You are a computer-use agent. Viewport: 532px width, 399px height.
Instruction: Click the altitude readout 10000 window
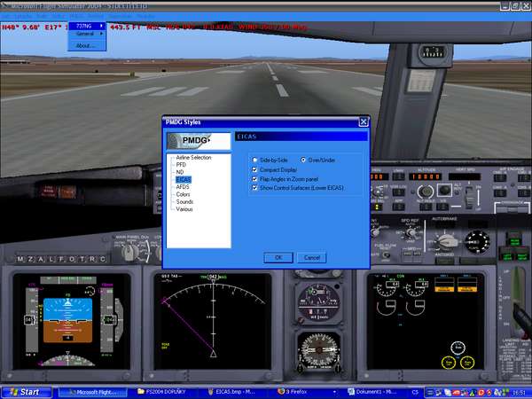point(426,176)
